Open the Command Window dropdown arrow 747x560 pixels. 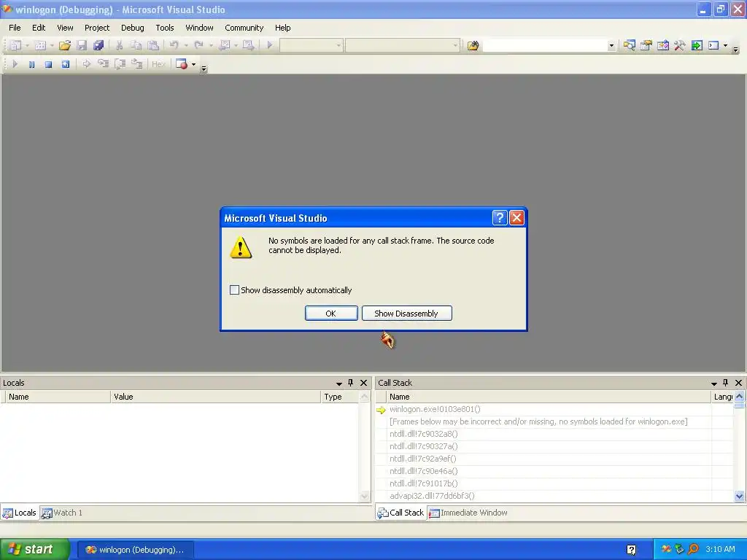pyautogui.click(x=726, y=46)
